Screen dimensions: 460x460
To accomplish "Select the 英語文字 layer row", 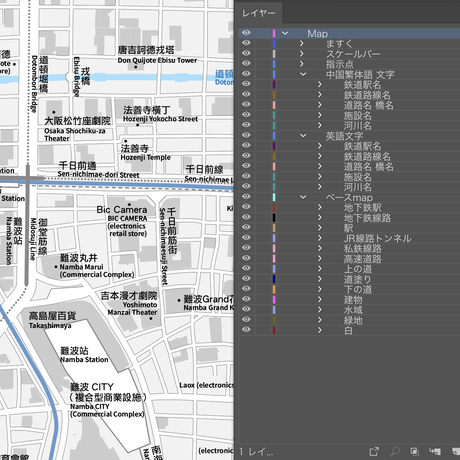I will (x=349, y=135).
